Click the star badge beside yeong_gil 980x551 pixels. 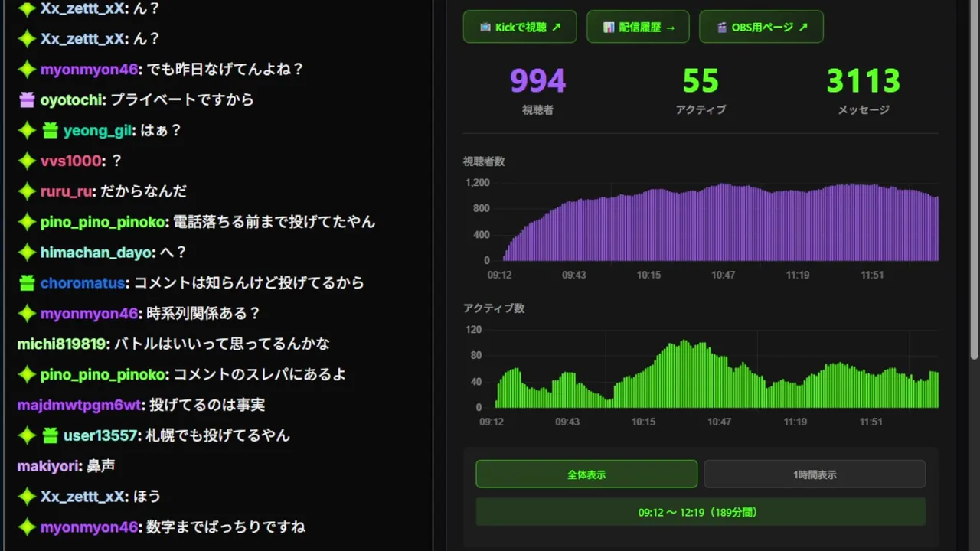click(27, 131)
